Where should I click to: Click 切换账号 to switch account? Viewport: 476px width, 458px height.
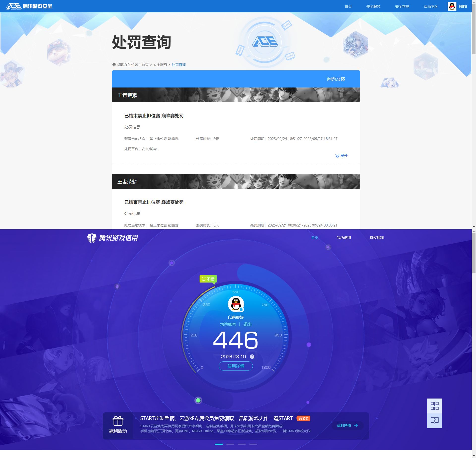point(228,324)
